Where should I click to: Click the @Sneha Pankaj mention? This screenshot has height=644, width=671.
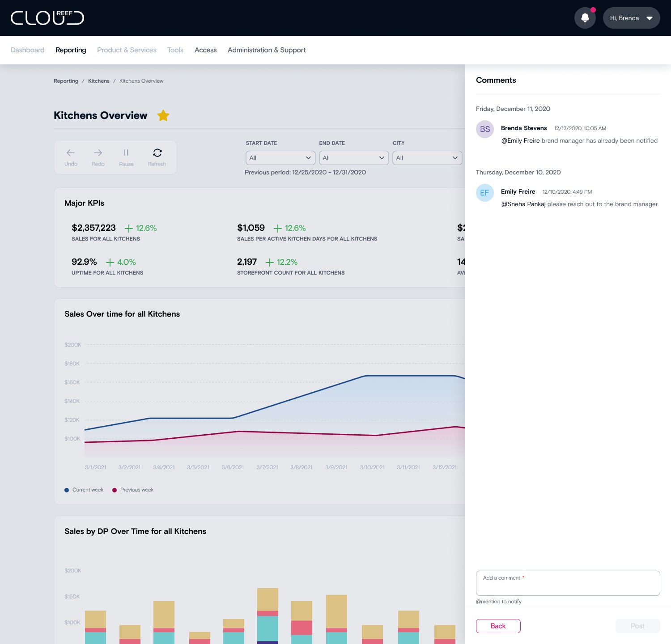523,204
